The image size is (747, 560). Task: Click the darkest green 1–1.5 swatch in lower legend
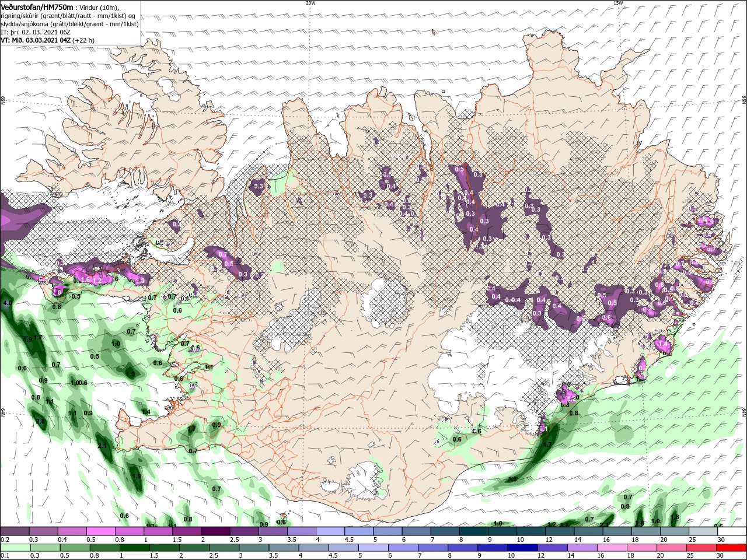tap(134, 548)
